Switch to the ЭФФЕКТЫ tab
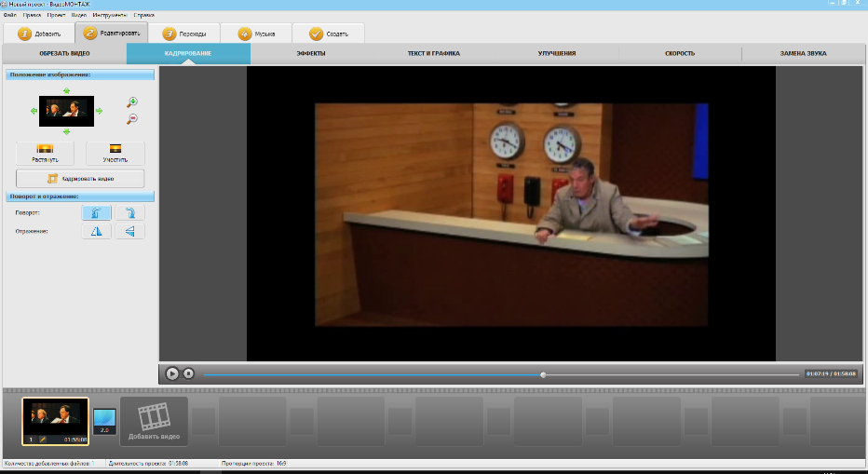 coord(311,54)
